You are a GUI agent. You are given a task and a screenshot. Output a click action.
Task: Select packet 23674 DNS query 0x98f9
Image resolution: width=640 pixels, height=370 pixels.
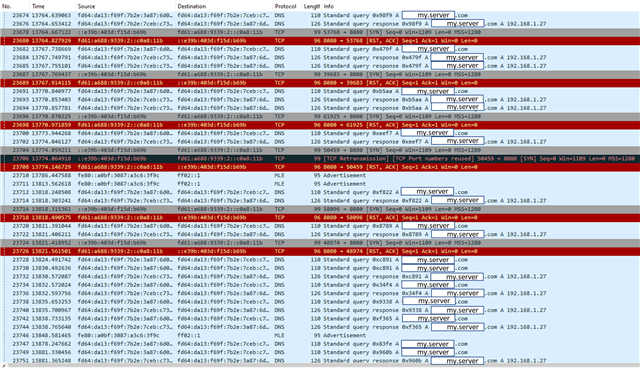[320, 15]
